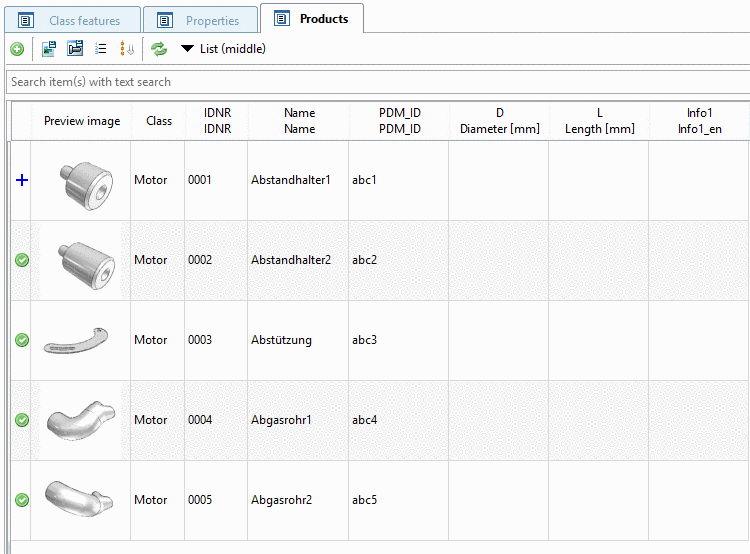Click the Info1_en column header
This screenshot has width=750, height=554.
coord(699,121)
